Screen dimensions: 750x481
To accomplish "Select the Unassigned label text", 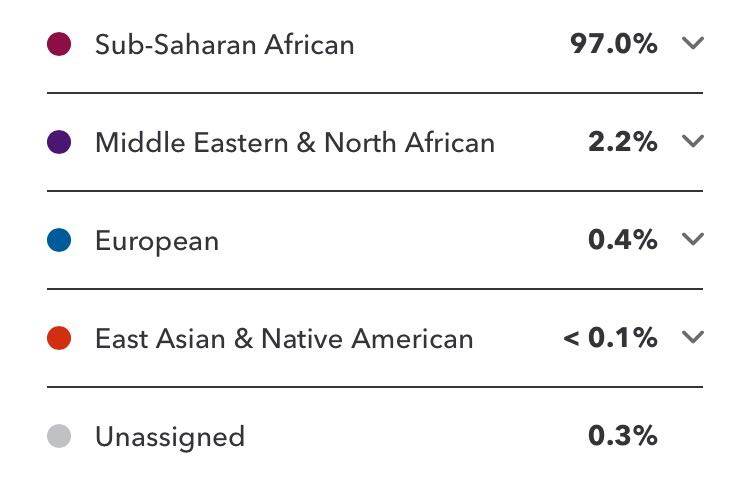I will coord(170,437).
